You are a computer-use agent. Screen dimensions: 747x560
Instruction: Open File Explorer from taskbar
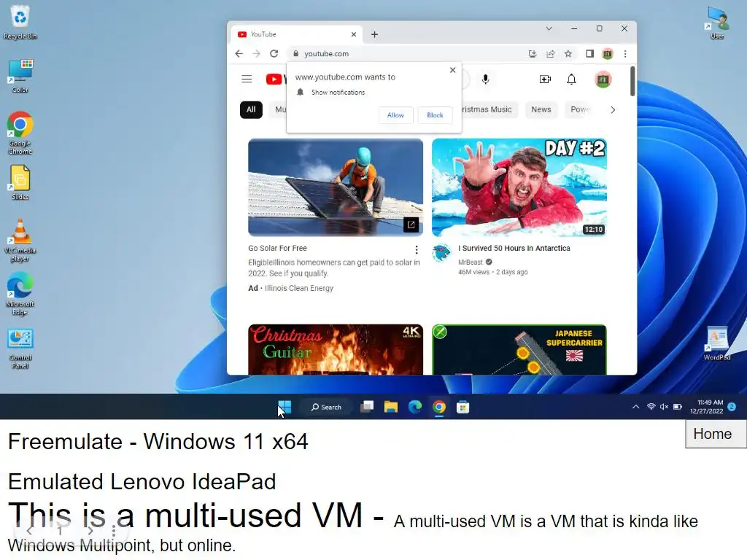391,407
